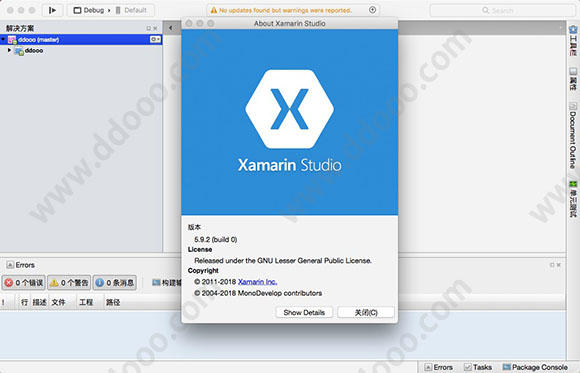580x373 pixels.
Task: Click the Xamarin hexagon logo
Action: click(x=289, y=109)
